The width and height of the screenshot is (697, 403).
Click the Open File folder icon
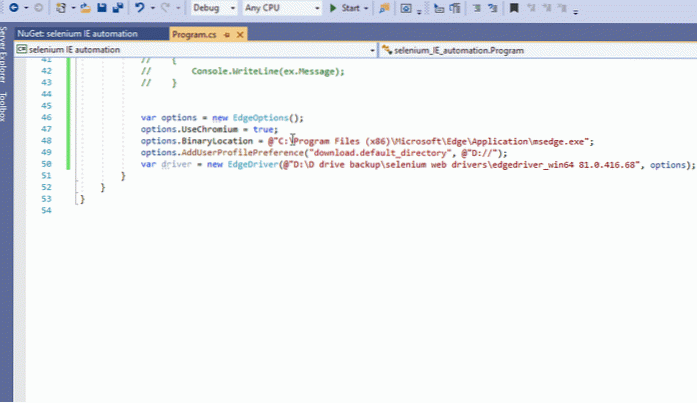pyautogui.click(x=84, y=9)
